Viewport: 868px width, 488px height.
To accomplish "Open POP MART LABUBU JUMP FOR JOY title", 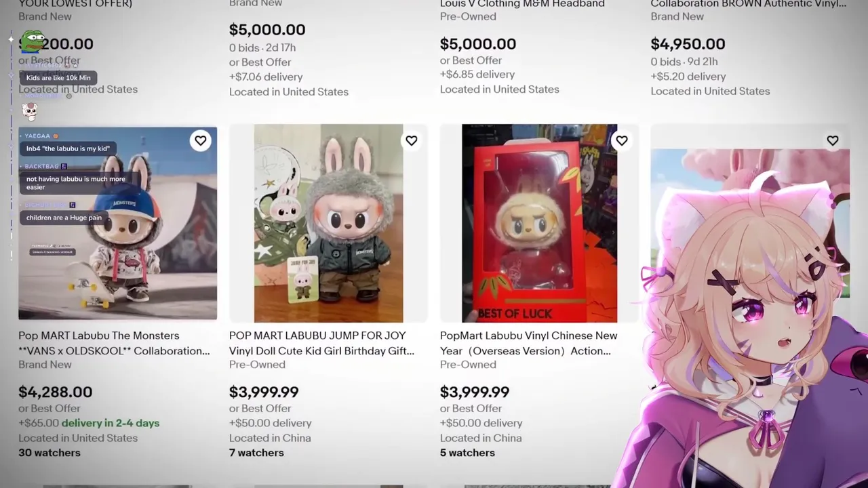I will [321, 343].
